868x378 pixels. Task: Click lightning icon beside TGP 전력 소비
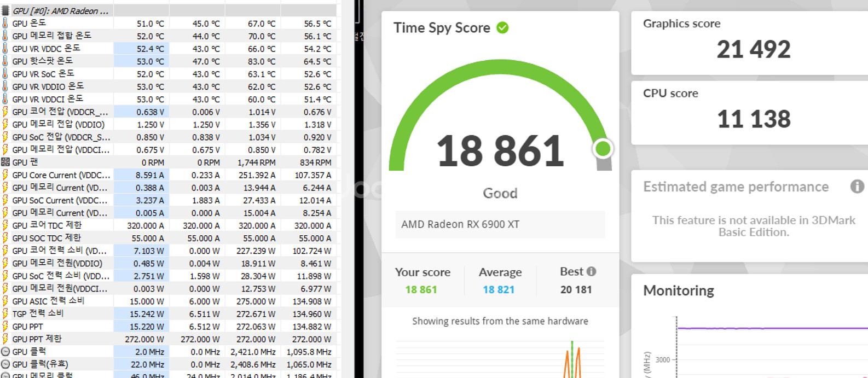[5, 313]
